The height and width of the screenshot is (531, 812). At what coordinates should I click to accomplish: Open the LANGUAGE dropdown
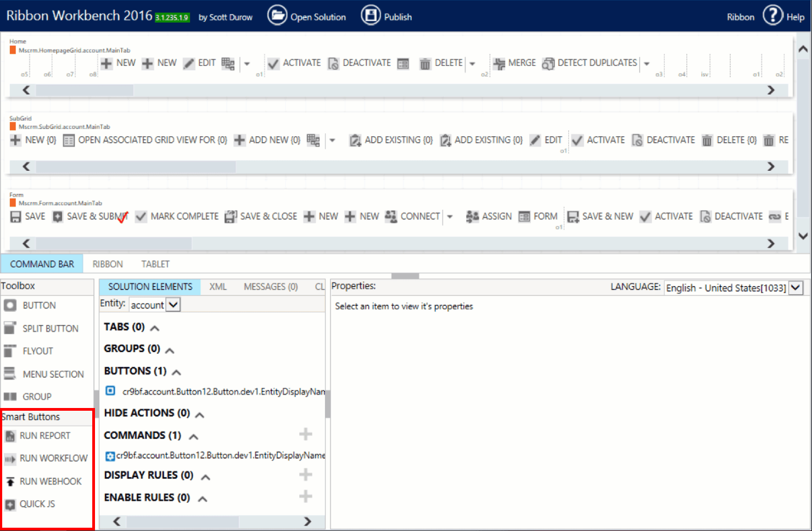pyautogui.click(x=796, y=287)
